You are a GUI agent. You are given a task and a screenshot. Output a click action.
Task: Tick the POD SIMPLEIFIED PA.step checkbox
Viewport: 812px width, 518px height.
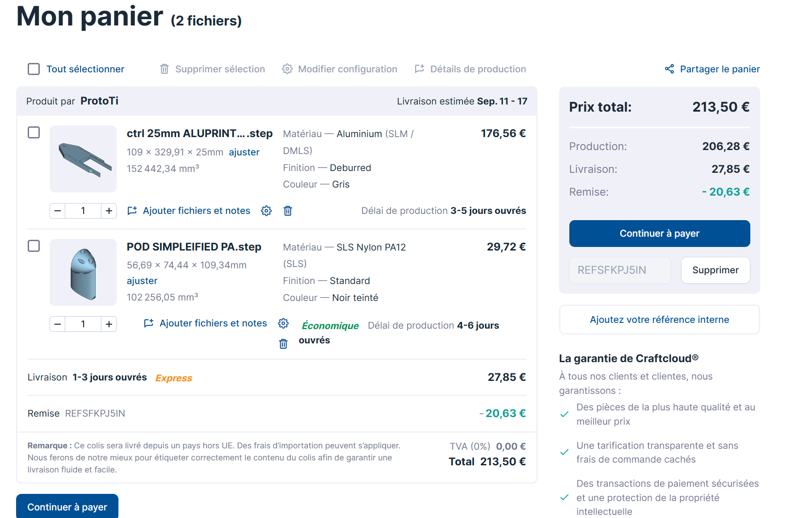(34, 246)
